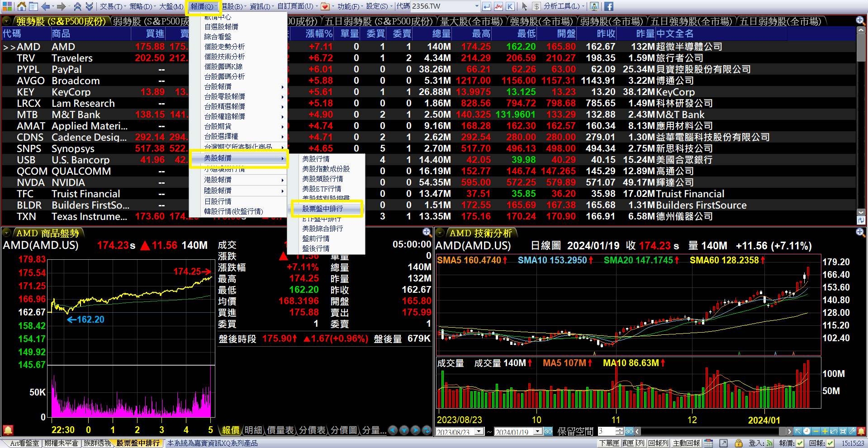Click the GO button next to the date fields
Viewport: 868px width, 448px height.
(x=548, y=432)
